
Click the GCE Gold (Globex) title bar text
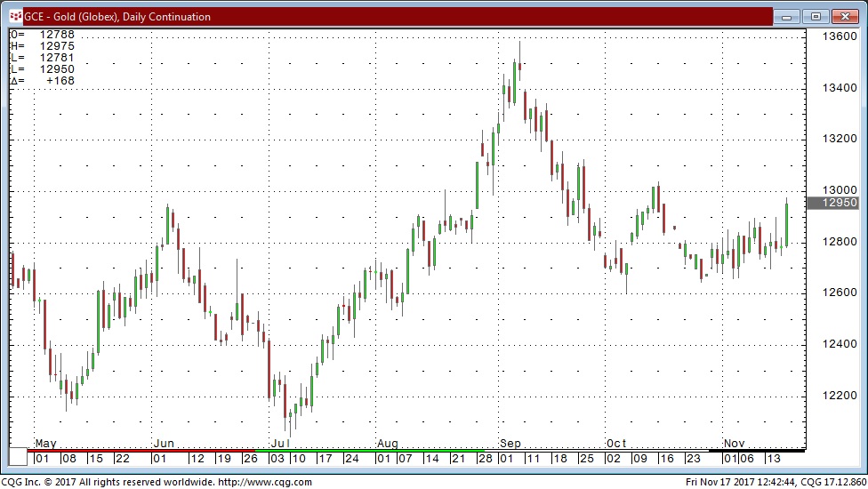[117, 17]
